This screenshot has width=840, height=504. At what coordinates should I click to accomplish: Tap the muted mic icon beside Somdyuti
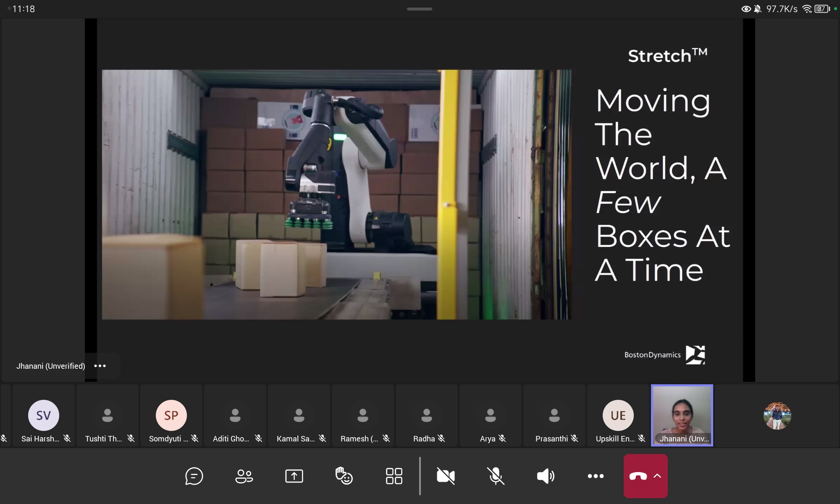(195, 438)
